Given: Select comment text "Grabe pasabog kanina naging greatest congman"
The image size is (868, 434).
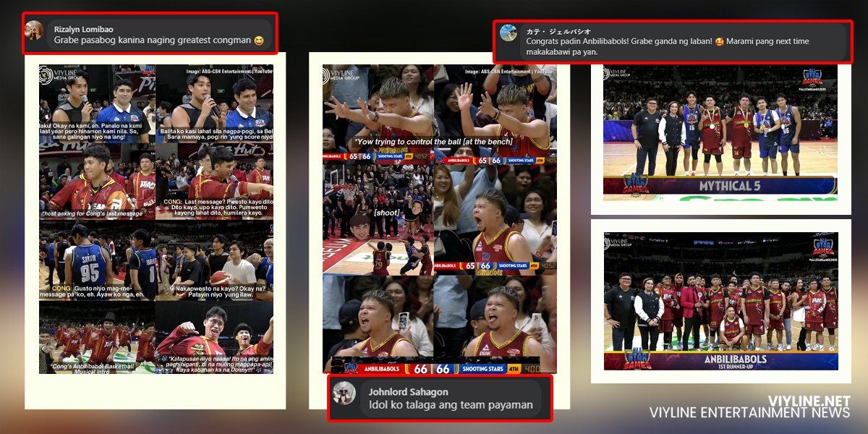Looking at the screenshot, I should 153,41.
